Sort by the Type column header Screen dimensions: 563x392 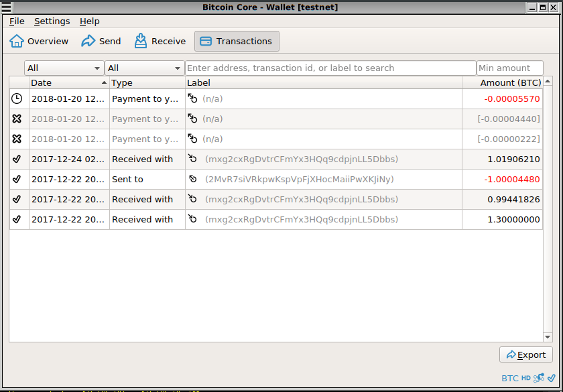coord(147,82)
